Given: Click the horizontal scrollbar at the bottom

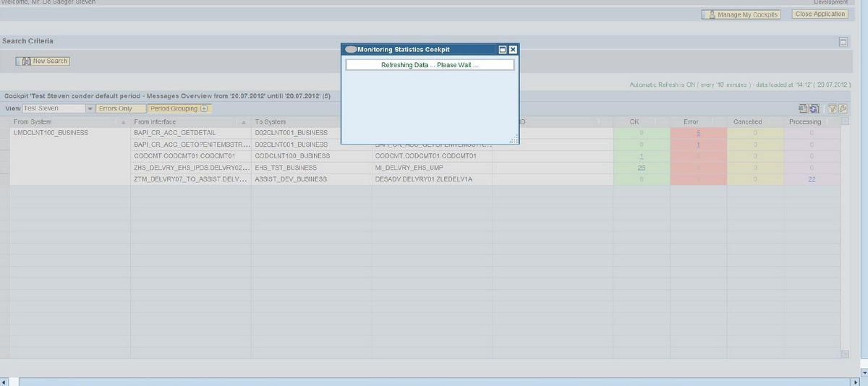Looking at the screenshot, I should click(434, 381).
